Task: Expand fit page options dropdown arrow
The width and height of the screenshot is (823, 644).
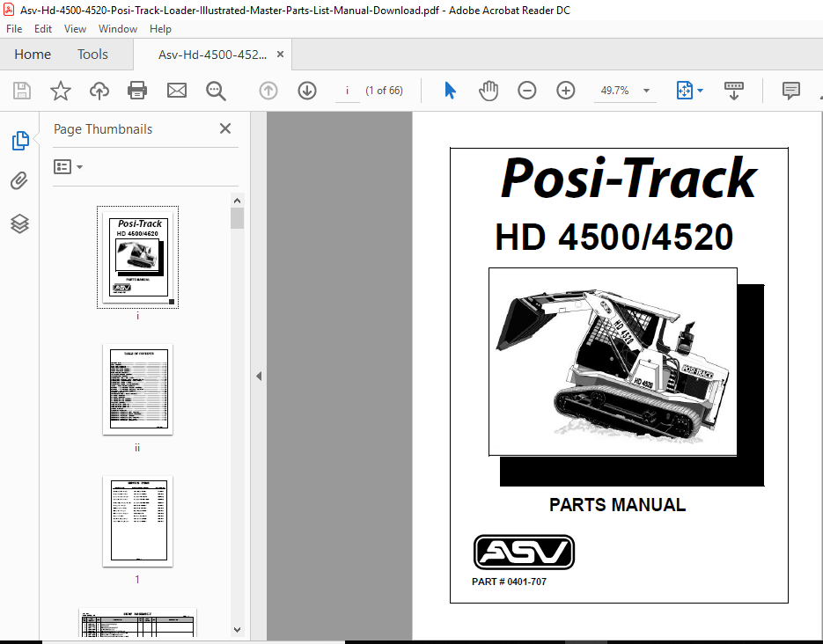Action: point(701,91)
